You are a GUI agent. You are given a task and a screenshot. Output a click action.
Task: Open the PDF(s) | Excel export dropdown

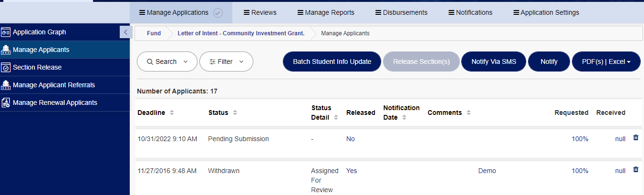pyautogui.click(x=606, y=62)
